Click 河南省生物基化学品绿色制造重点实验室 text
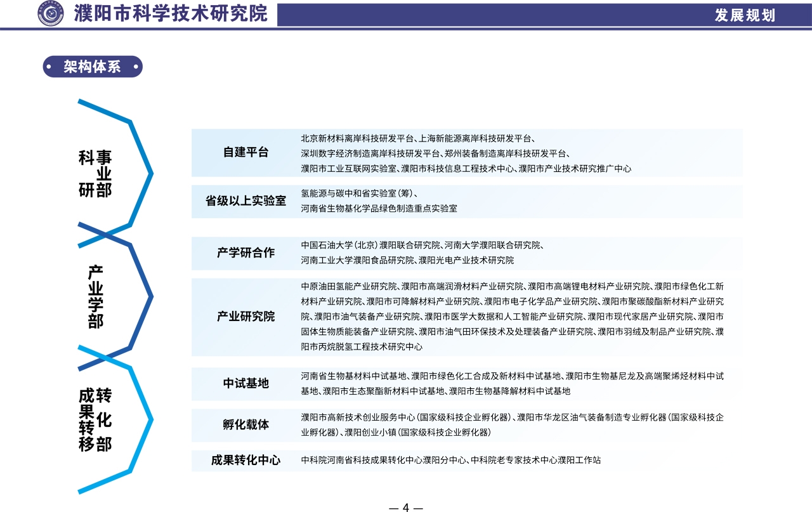 (379, 208)
